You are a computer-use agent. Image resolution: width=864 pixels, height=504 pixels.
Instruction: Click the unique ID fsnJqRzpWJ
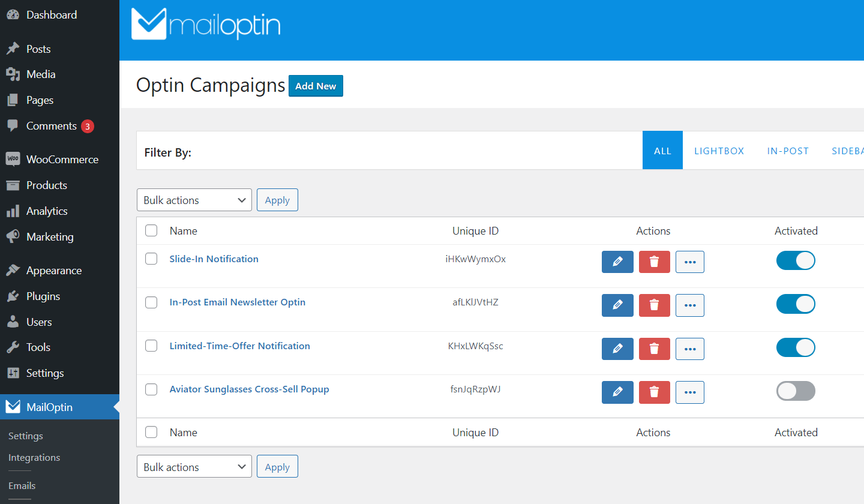[x=476, y=389]
